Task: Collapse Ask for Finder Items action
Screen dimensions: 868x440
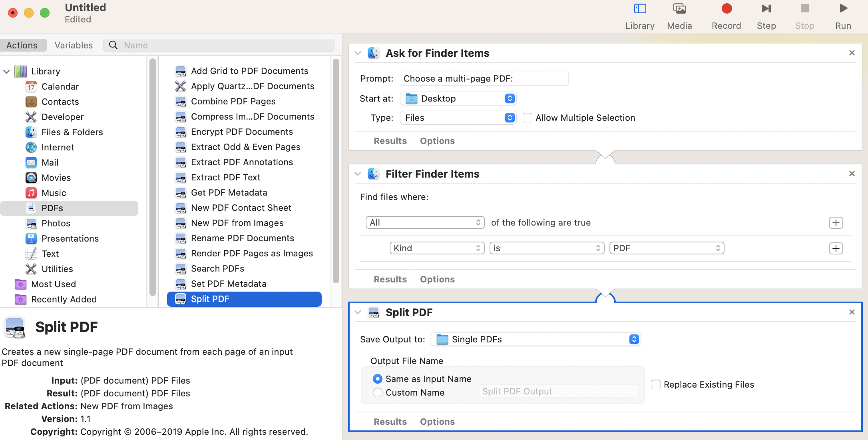Action: click(x=358, y=53)
